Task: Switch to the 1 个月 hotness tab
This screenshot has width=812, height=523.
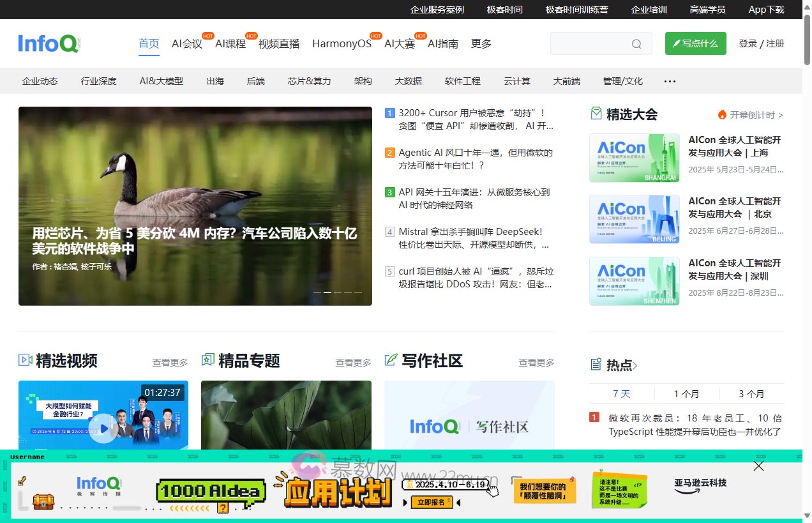Action: coord(686,394)
